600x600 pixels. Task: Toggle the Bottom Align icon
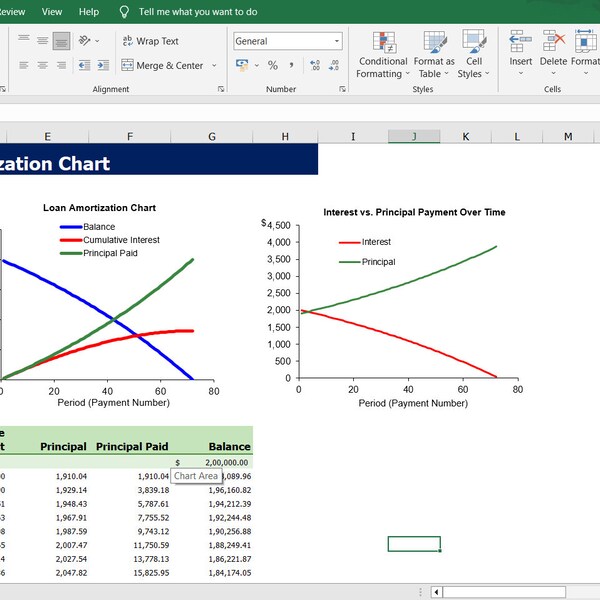point(61,41)
